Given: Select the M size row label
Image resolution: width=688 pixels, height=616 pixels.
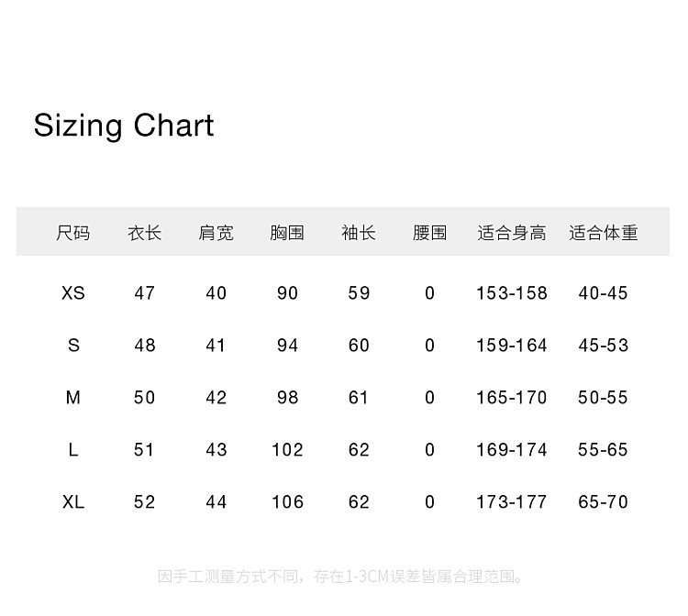Looking at the screenshot, I should coord(73,398).
